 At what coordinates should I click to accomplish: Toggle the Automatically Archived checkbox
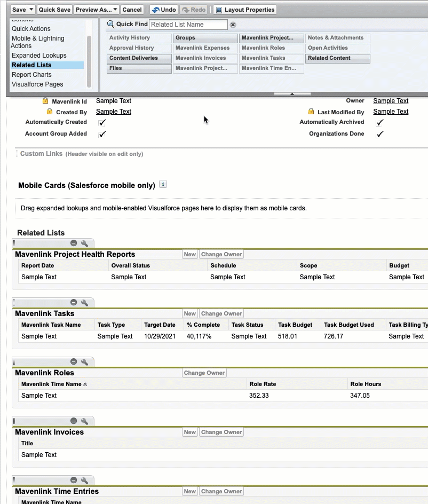379,122
